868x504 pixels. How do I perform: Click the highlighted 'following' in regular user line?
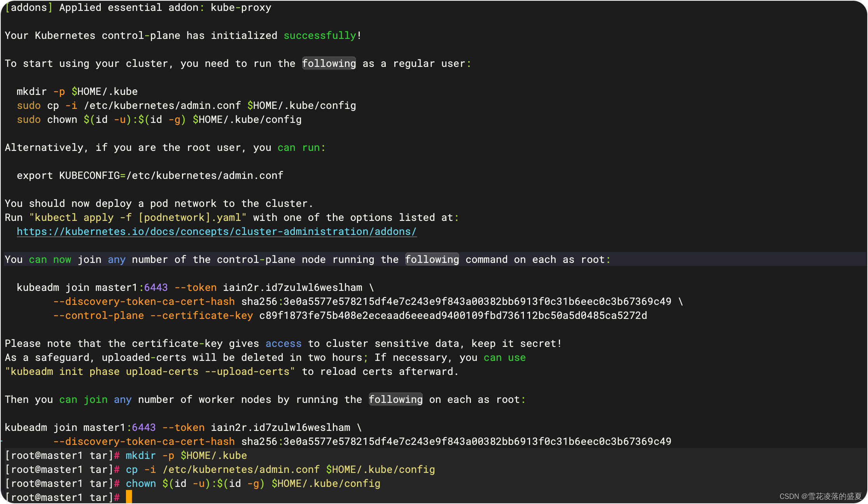point(329,64)
